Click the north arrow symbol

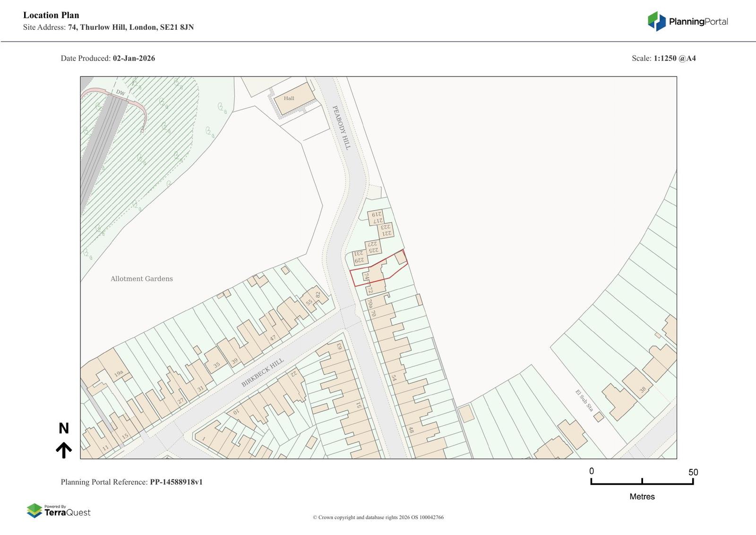pyautogui.click(x=64, y=450)
